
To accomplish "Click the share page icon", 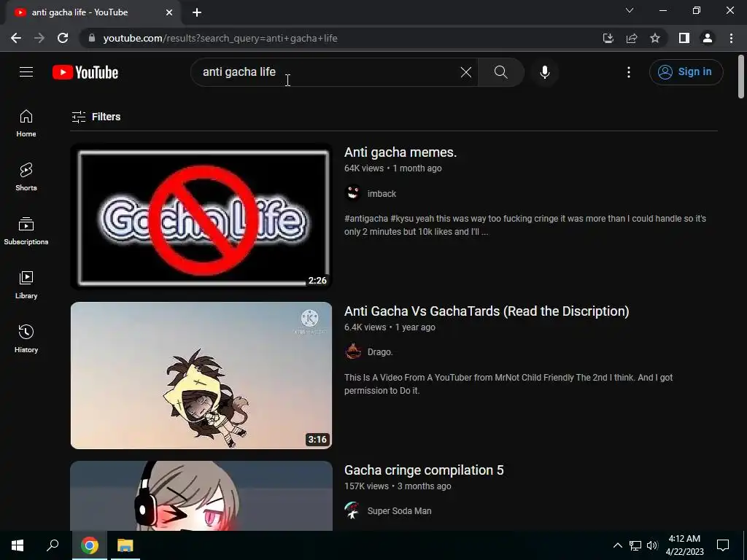I will pos(632,38).
